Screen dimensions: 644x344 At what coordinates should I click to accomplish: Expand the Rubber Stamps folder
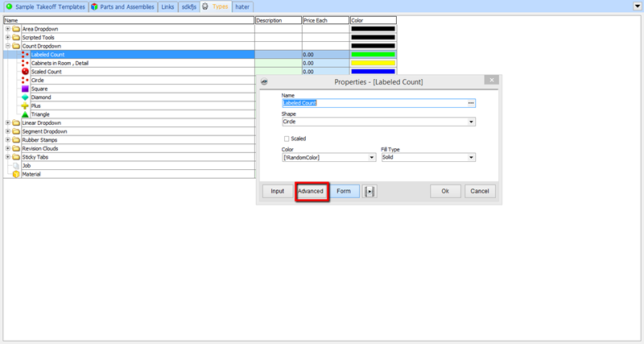[8, 139]
